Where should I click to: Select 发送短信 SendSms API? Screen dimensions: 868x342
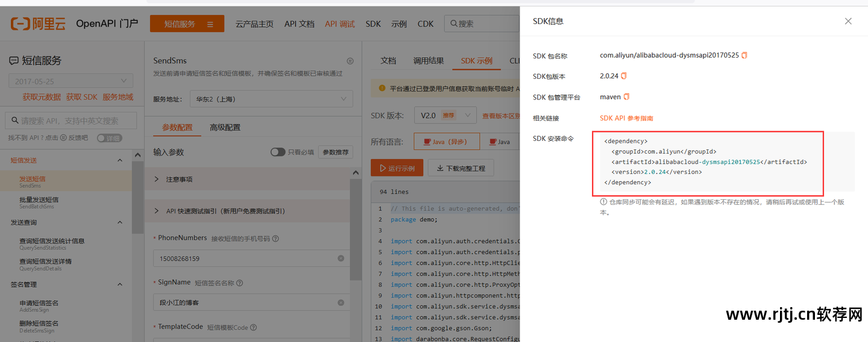(66, 181)
